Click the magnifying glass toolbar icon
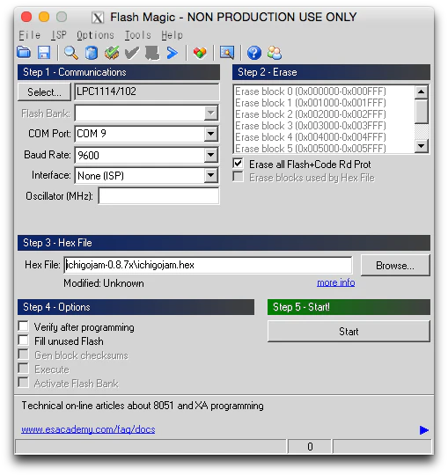 point(71,53)
